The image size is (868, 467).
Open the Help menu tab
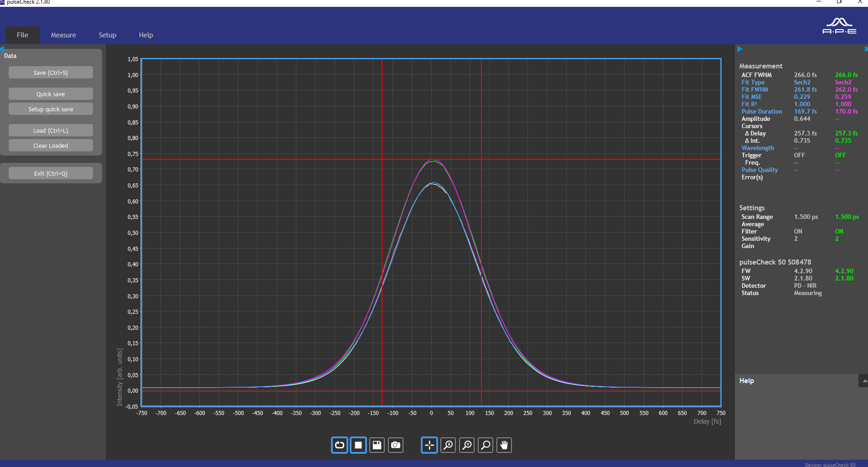pos(146,35)
